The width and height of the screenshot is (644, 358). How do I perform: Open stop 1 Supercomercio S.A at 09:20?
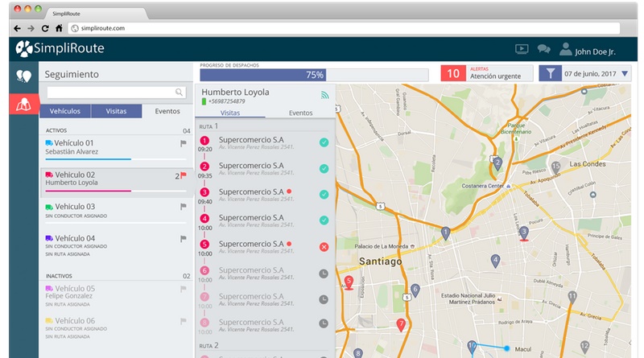(x=266, y=143)
